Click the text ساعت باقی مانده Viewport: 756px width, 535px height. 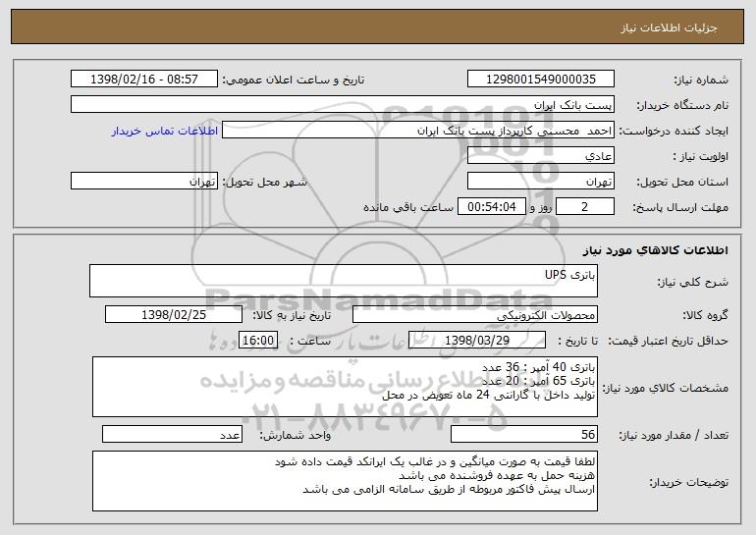point(408,207)
